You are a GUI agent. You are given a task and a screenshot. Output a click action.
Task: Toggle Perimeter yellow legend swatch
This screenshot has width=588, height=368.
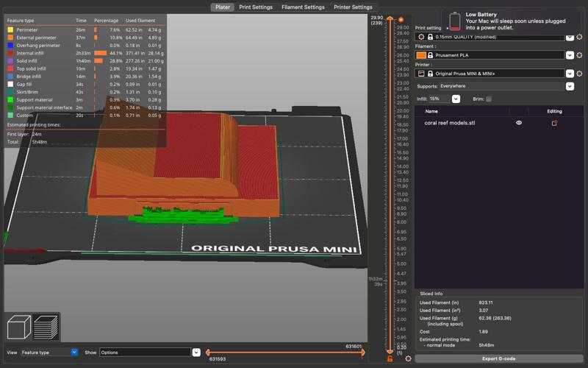(x=10, y=29)
